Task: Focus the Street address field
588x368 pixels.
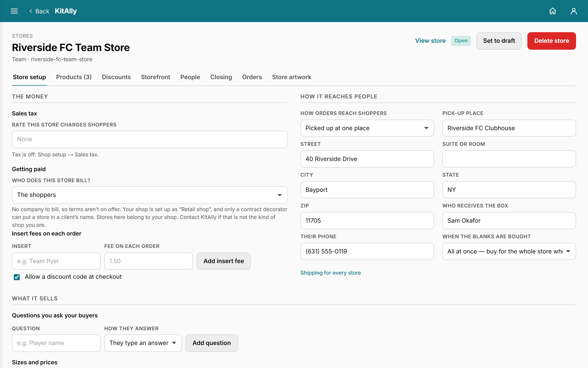Action: [367, 159]
